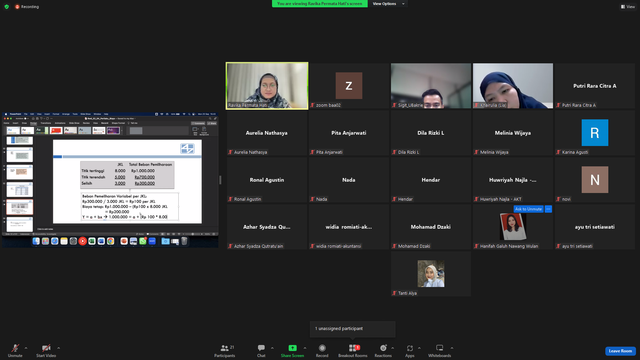Click the green encryption shield icon
The image size is (640, 360).
7,7
